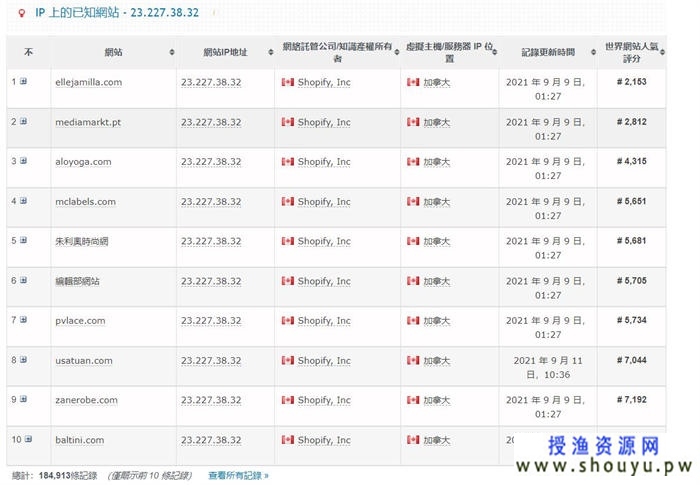Screen dimensions: 700x485
Task: Click 加拿大 in pvlace.com row
Action: 437,321
